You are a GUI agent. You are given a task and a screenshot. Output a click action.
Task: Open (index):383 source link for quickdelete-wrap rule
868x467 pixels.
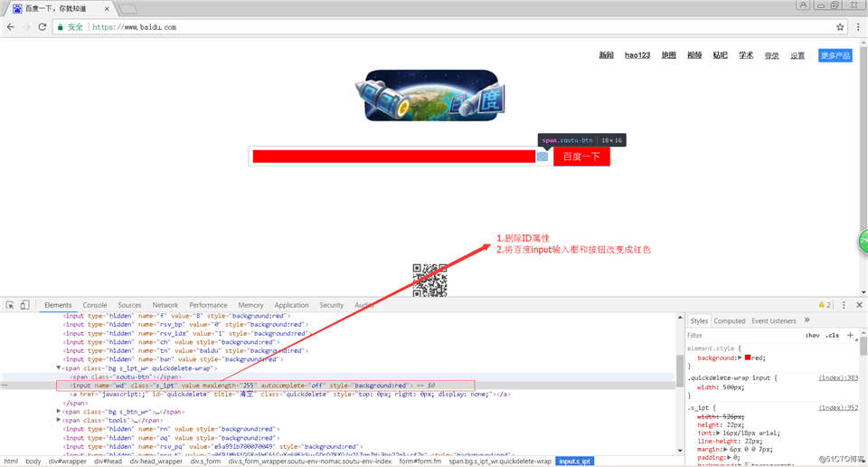pos(838,377)
